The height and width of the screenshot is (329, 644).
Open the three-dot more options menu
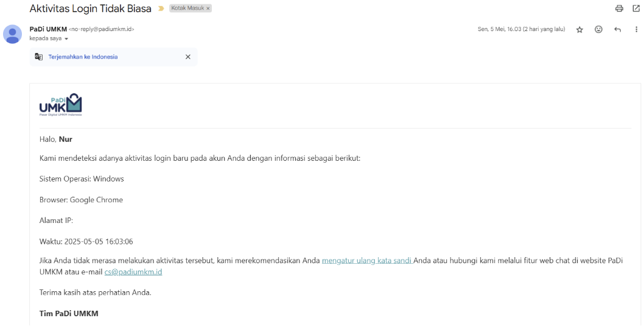[x=636, y=30]
